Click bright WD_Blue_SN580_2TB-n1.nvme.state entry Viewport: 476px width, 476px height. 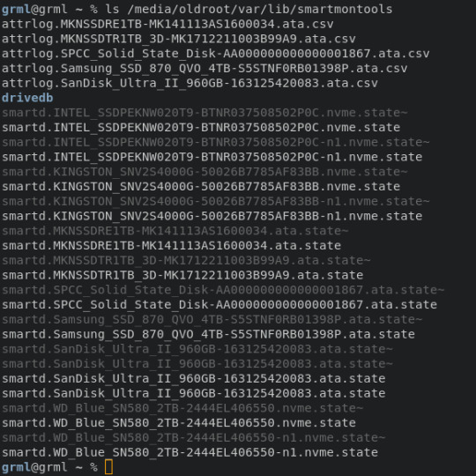(190, 452)
